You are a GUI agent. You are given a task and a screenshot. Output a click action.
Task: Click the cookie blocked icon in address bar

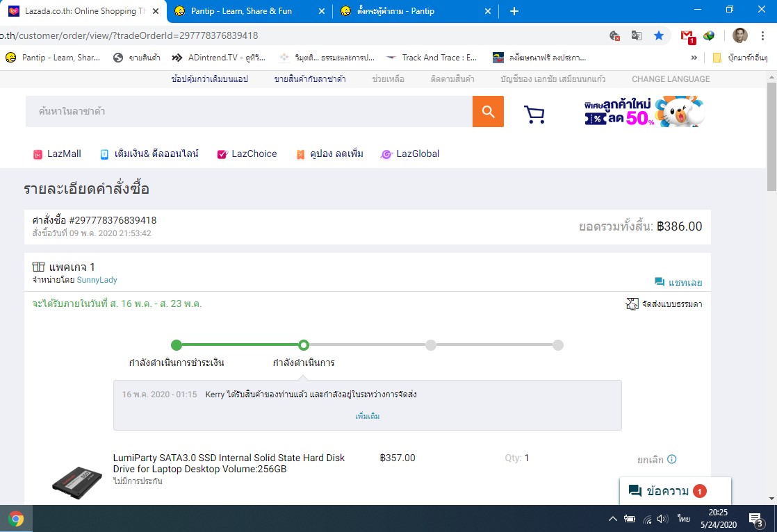[614, 35]
